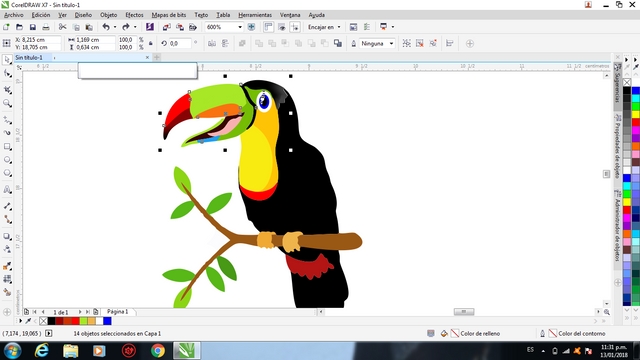Select the Artistic Media tool
This screenshot has width=640, height=360.
(7, 133)
